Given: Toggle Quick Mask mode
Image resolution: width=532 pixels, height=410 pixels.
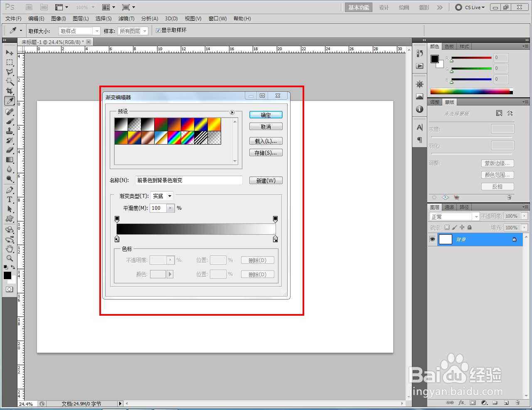Looking at the screenshot, I should 9,289.
